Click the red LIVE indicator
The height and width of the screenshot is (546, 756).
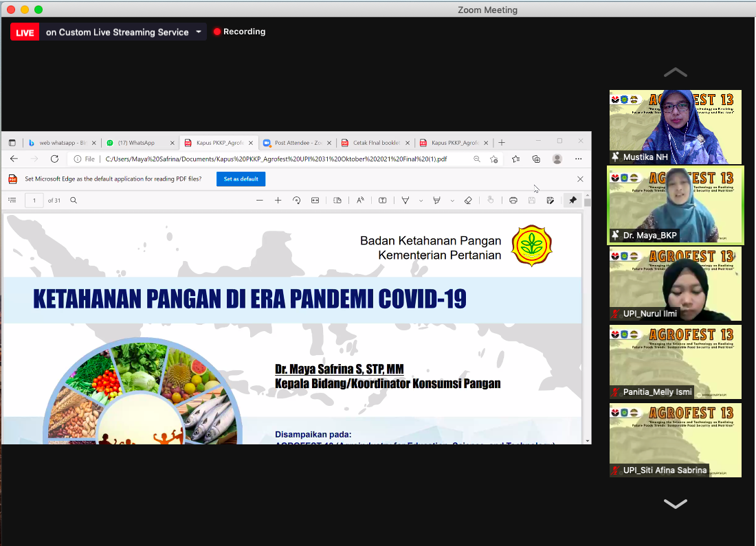pos(25,32)
